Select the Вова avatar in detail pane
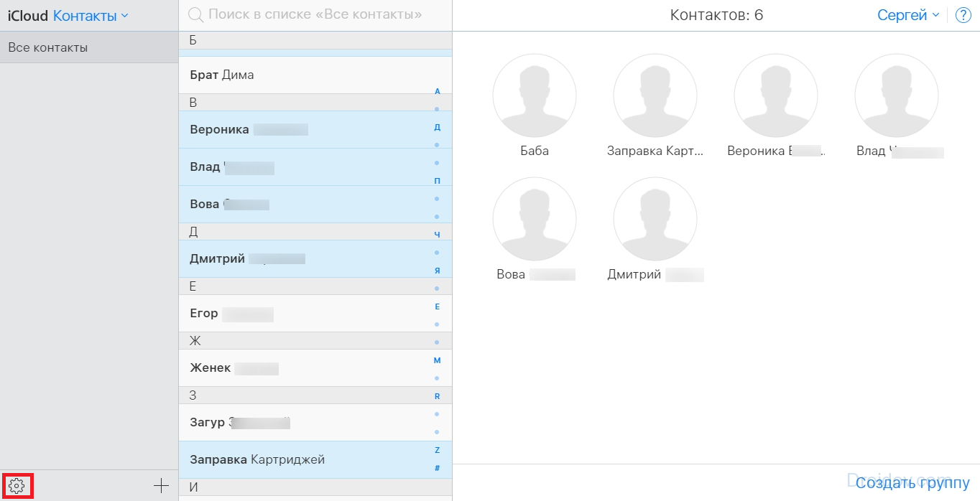This screenshot has height=501, width=980. 534,219
